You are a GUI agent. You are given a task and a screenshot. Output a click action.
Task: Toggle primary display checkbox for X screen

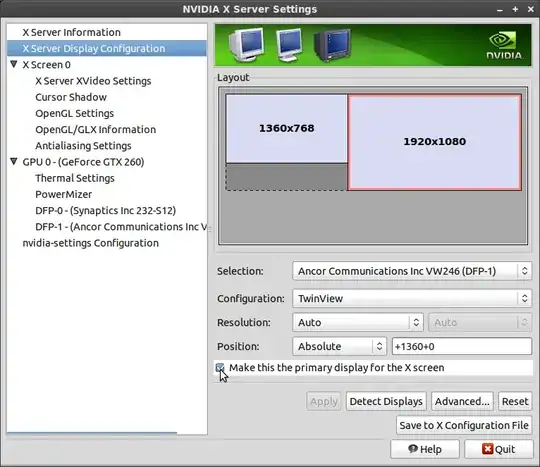coord(220,368)
